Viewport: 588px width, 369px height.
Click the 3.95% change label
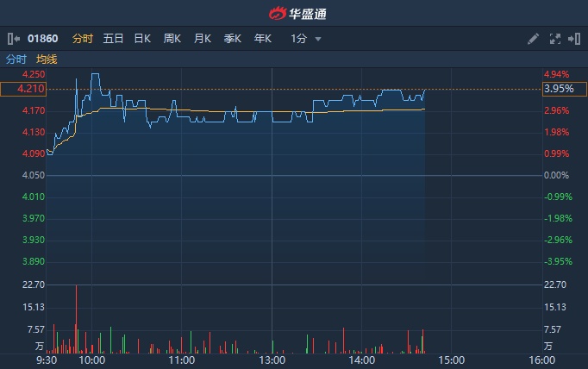point(557,89)
